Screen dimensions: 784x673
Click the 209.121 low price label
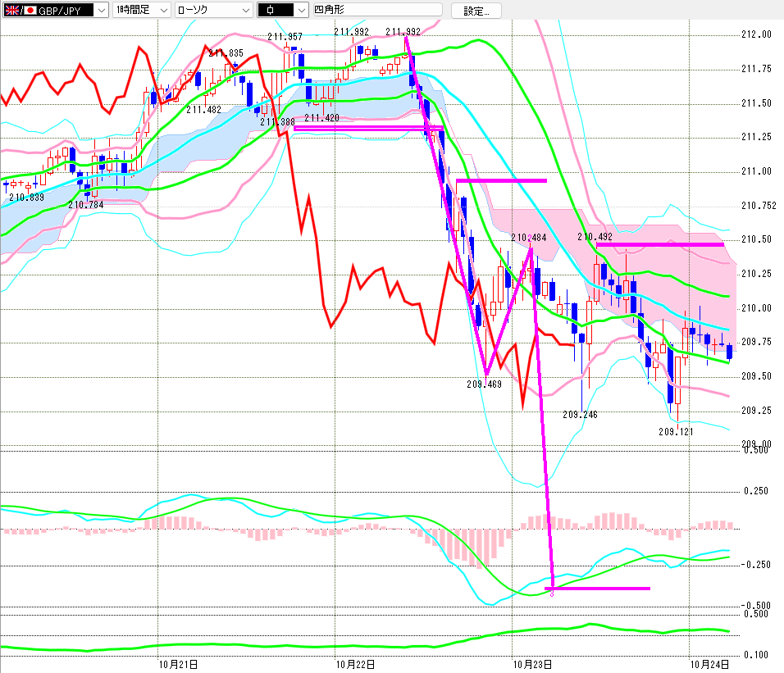676,432
